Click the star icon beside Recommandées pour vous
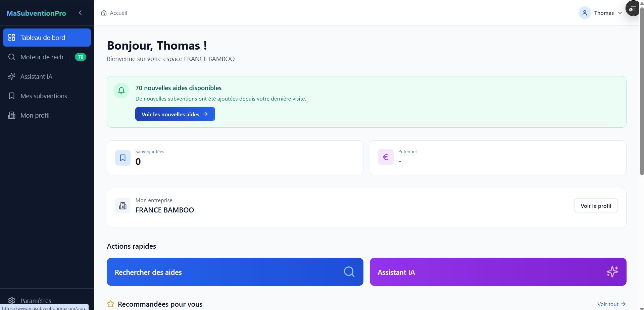Screen dimensions: 644x310 coord(111,304)
